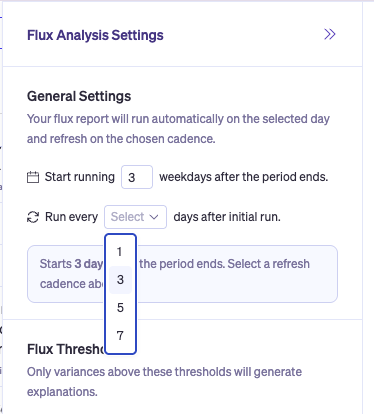Collapse the Flux Analysis Settings panel
Viewport: 374px width, 414px height.
pos(330,34)
